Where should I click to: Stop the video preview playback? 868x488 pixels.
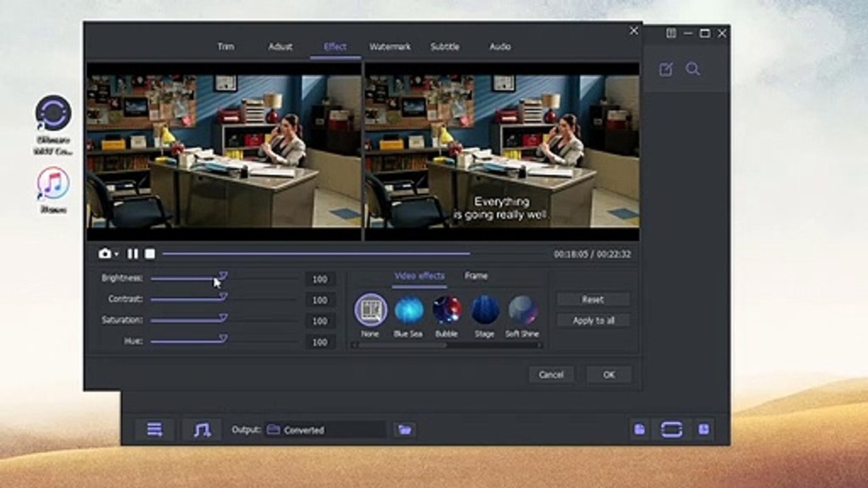[x=150, y=253]
